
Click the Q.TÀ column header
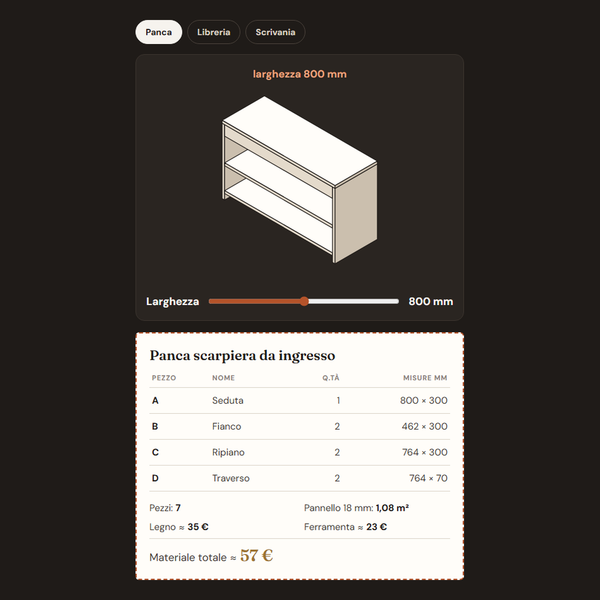pyautogui.click(x=331, y=378)
